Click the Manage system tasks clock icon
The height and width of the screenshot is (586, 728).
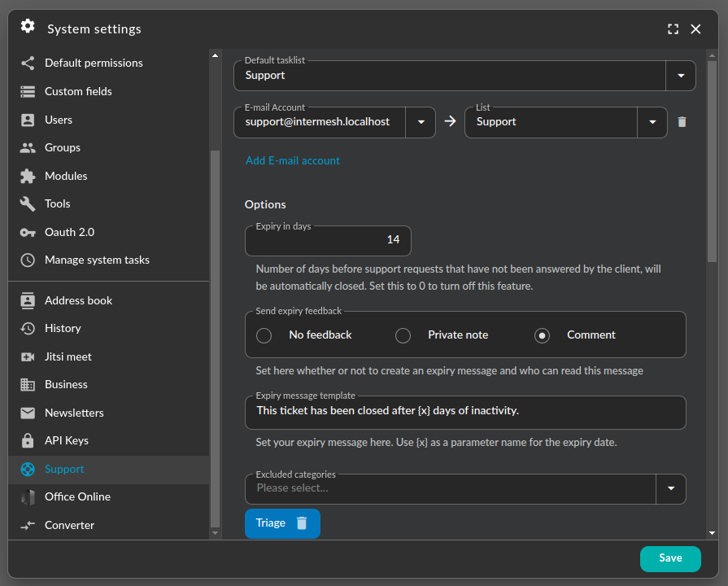[28, 260]
